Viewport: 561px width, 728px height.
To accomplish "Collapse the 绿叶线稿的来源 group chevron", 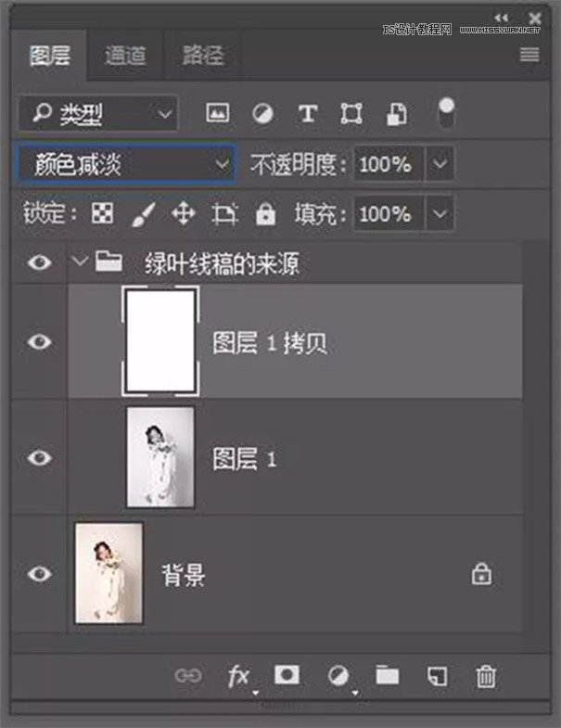I will [80, 261].
